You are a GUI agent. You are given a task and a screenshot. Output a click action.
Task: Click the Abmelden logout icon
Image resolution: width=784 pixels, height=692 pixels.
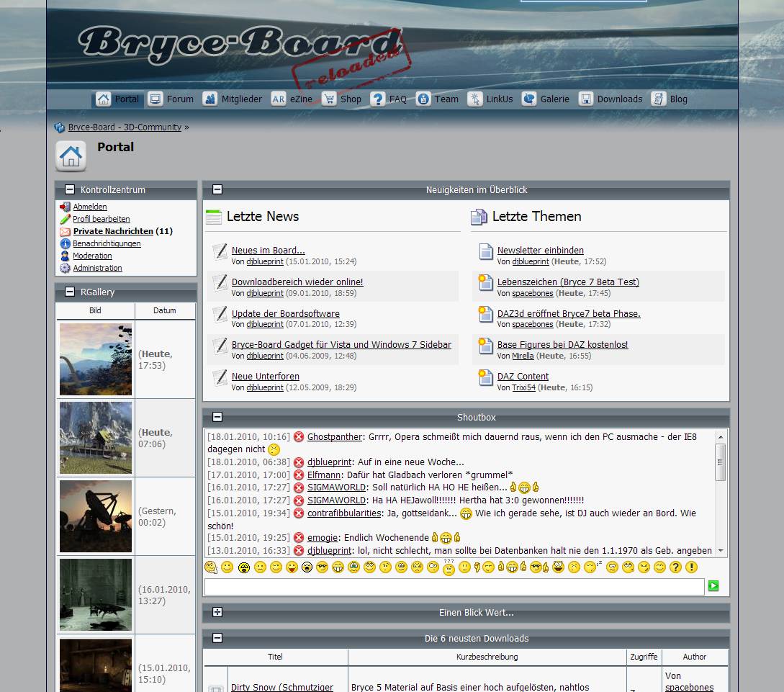click(65, 207)
